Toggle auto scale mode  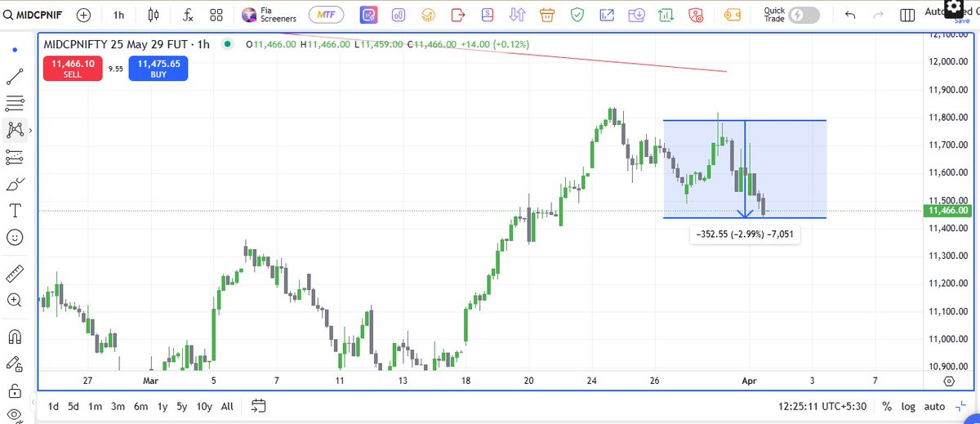coord(934,406)
